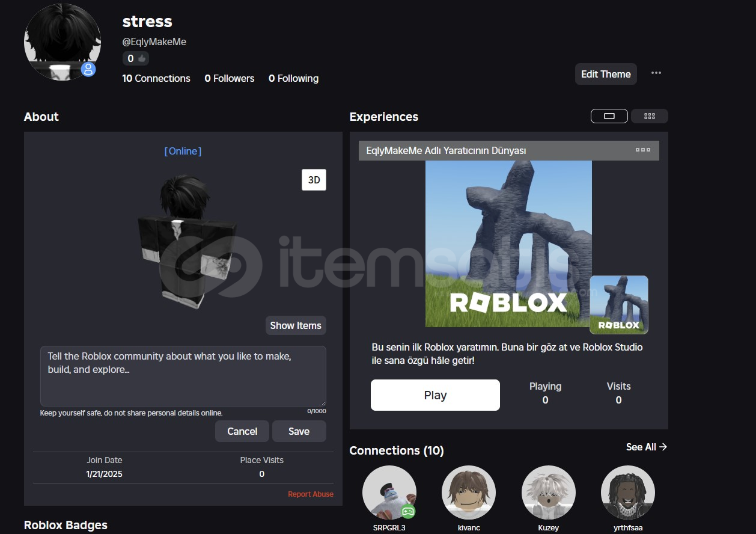The width and height of the screenshot is (756, 534).
Task: Cancel the About description edit
Action: coord(242,431)
